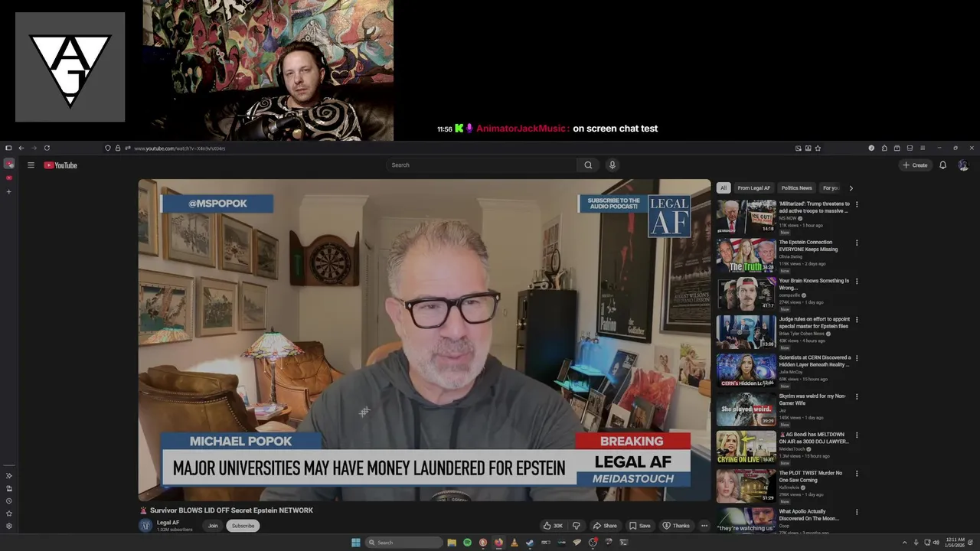Open options for The PLOT TWIST video

(x=857, y=473)
